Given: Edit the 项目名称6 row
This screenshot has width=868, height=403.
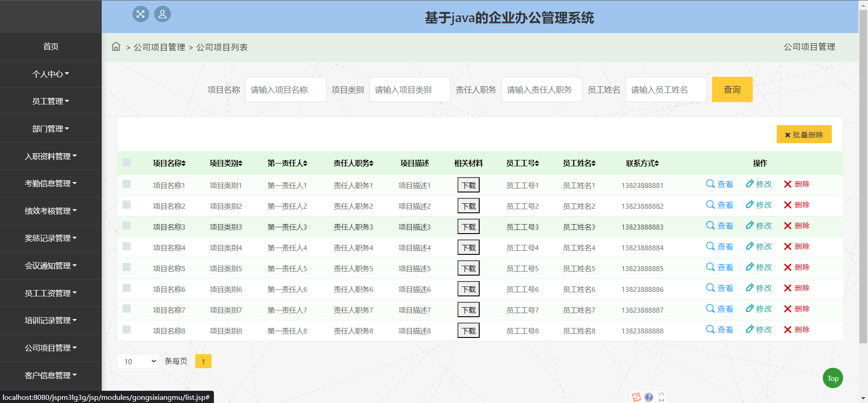Looking at the screenshot, I should [x=759, y=288].
